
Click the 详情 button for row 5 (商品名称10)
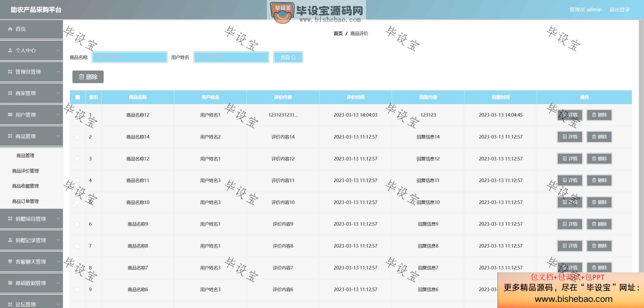coord(570,202)
